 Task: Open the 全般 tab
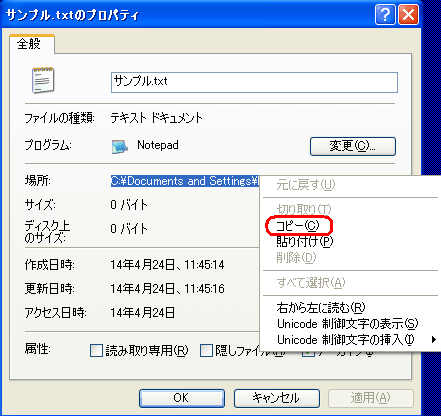(x=29, y=44)
